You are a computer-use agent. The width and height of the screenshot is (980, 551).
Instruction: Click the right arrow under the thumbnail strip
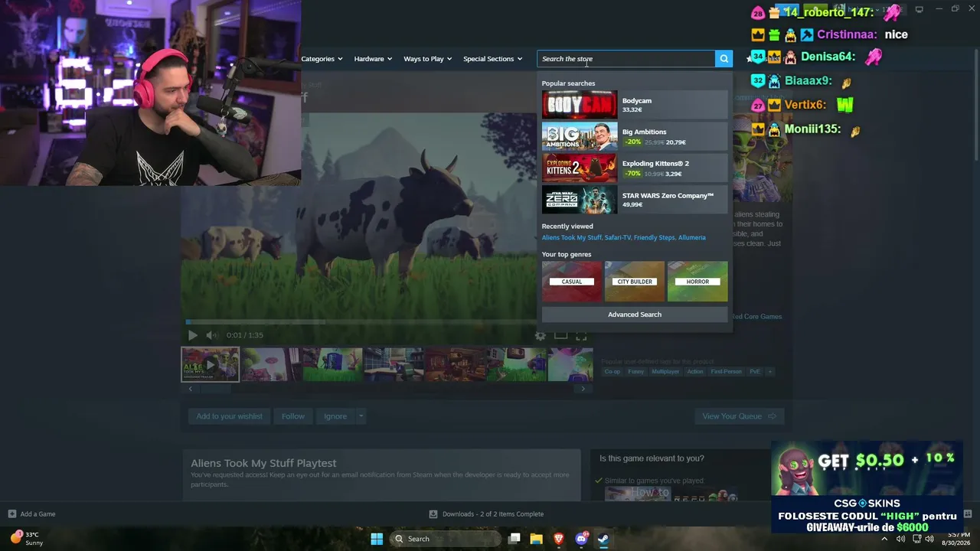pos(583,389)
